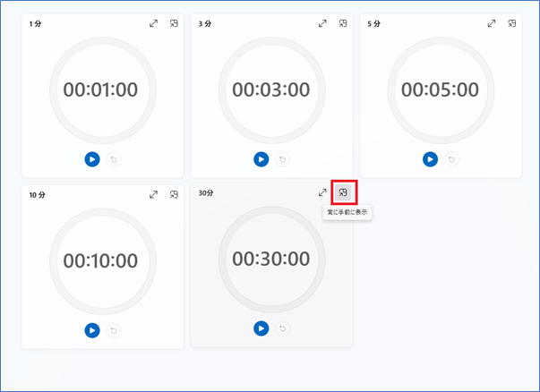Expand the 3 分 timer
540x392 pixels.
click(x=322, y=23)
